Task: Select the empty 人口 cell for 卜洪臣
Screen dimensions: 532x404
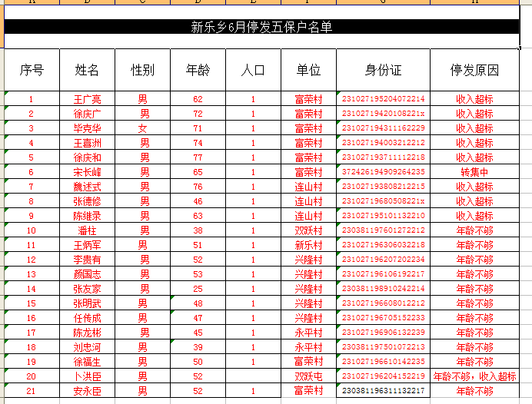Action: point(253,376)
